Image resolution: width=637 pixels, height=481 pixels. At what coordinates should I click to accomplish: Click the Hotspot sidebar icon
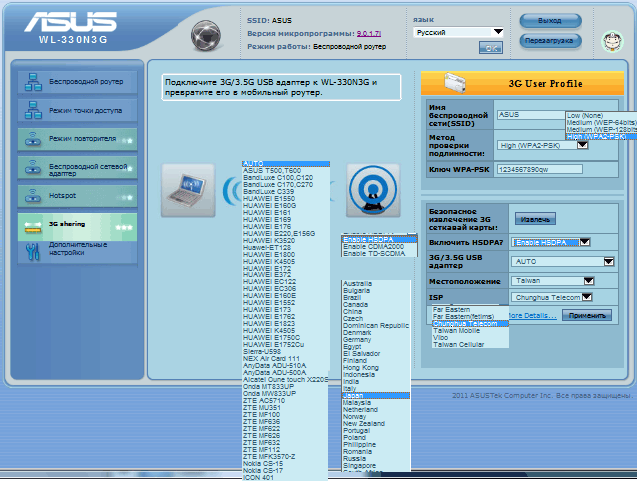coord(31,195)
